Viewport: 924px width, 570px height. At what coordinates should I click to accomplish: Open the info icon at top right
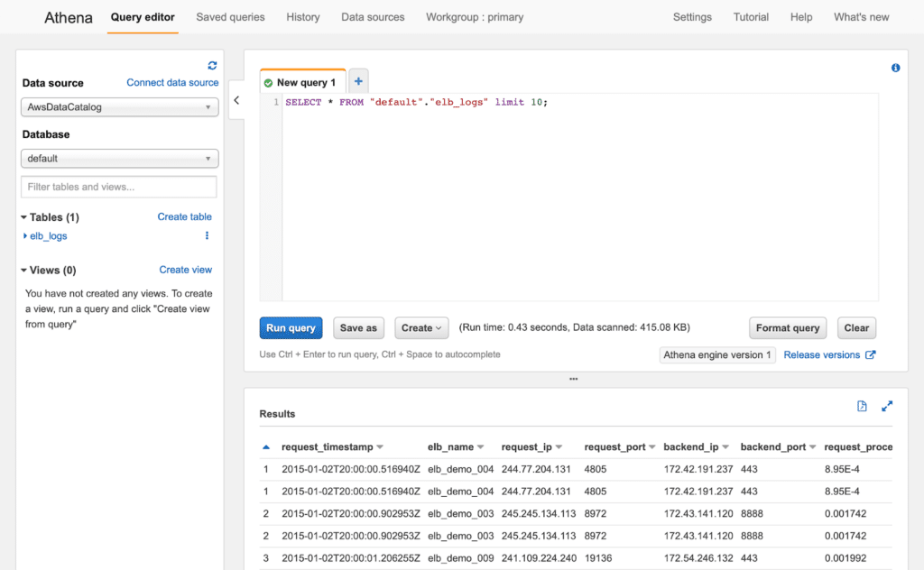pyautogui.click(x=895, y=68)
